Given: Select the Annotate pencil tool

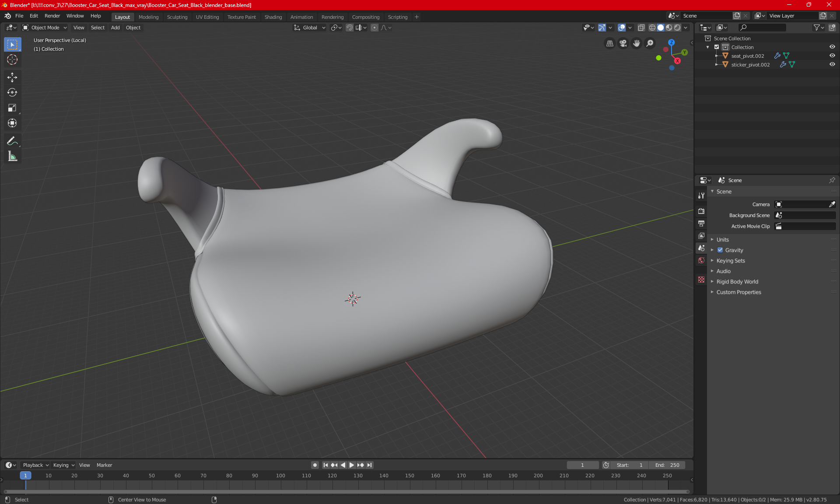Looking at the screenshot, I should coord(12,141).
